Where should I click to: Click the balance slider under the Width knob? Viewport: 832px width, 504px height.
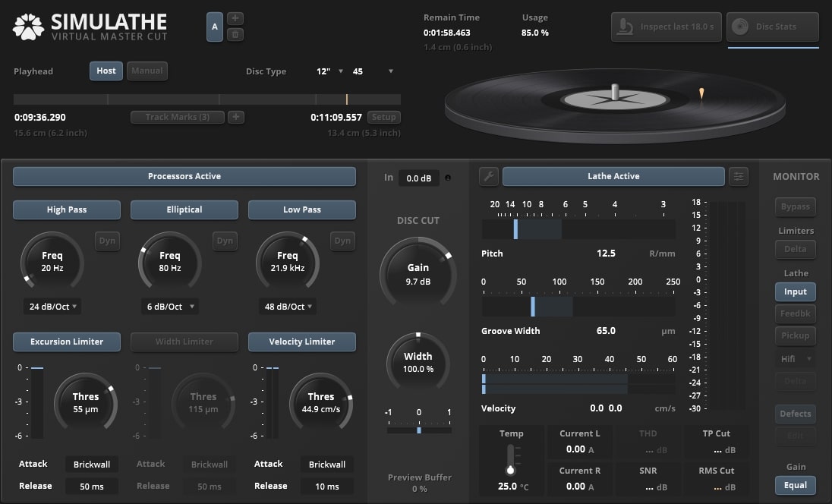point(418,430)
